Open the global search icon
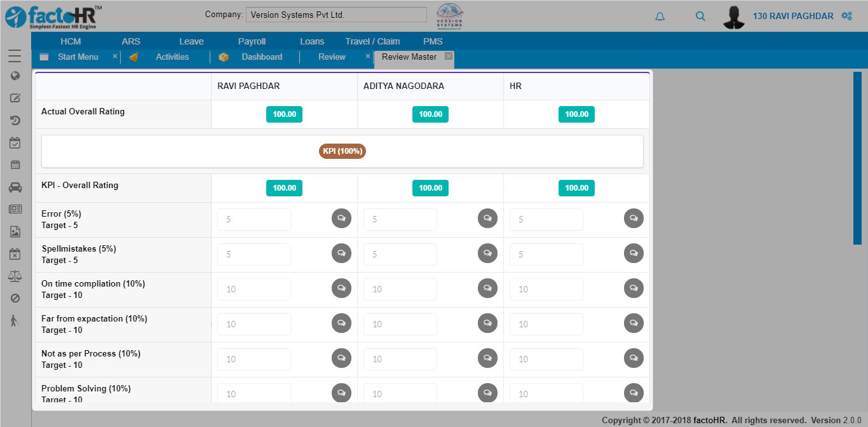Image resolution: width=868 pixels, height=427 pixels. (x=700, y=16)
